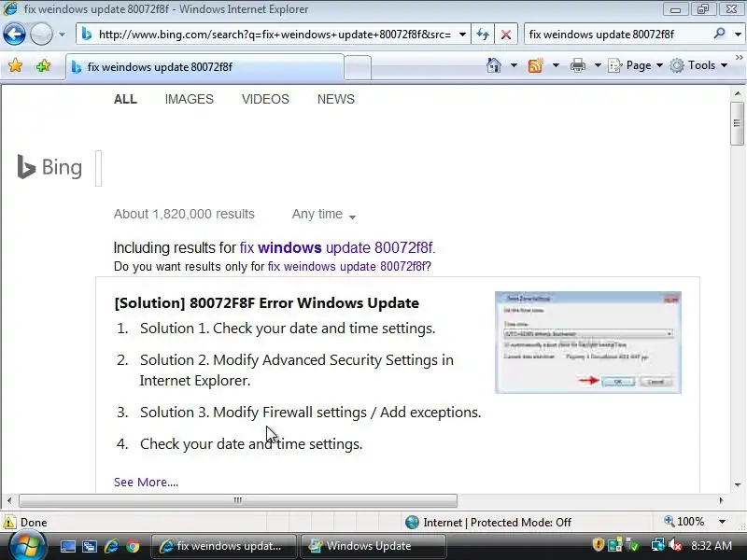Click the See More... link
The height and width of the screenshot is (560, 747).
(146, 482)
